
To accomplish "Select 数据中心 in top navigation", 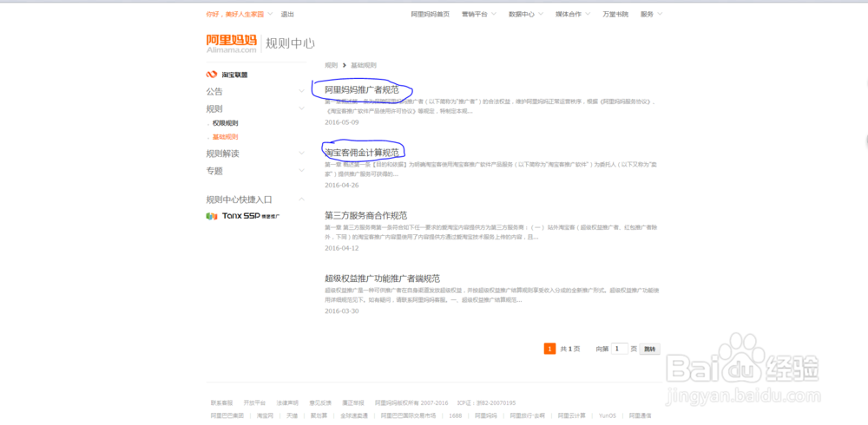I will [x=522, y=15].
